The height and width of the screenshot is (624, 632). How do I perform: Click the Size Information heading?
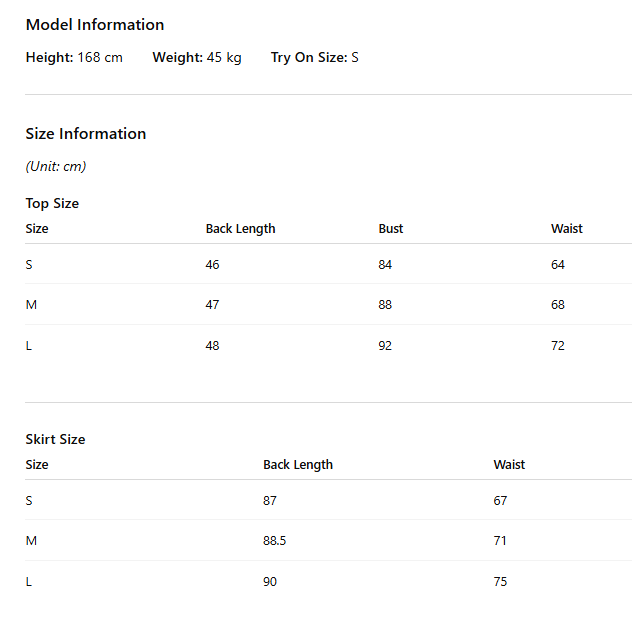coord(86,134)
